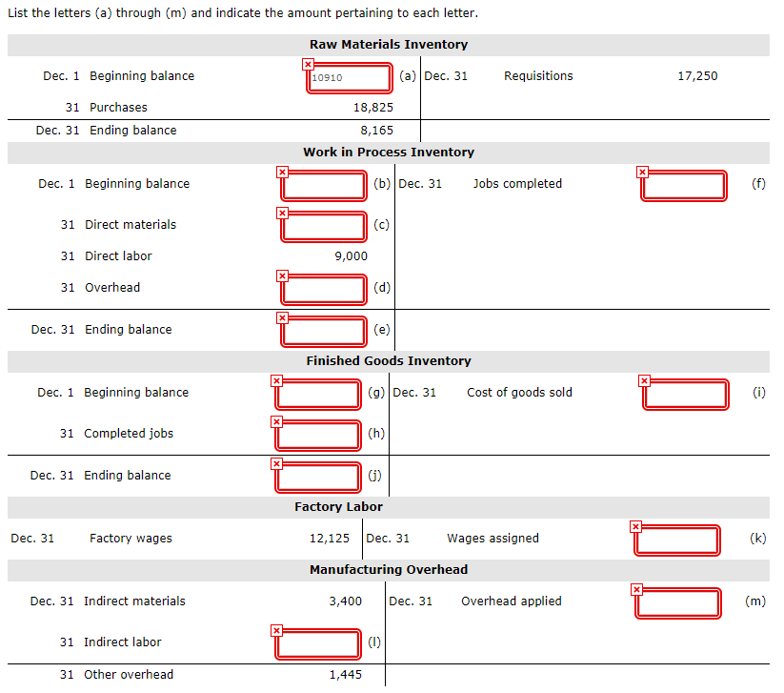The width and height of the screenshot is (784, 693).
Task: Click the clear icon on Cost of goods sold (i)
Action: (x=644, y=379)
